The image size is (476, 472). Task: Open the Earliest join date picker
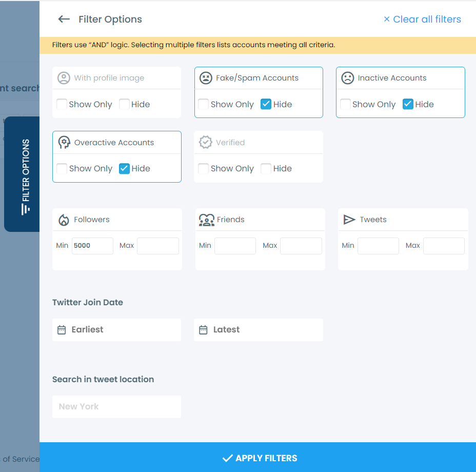(116, 330)
